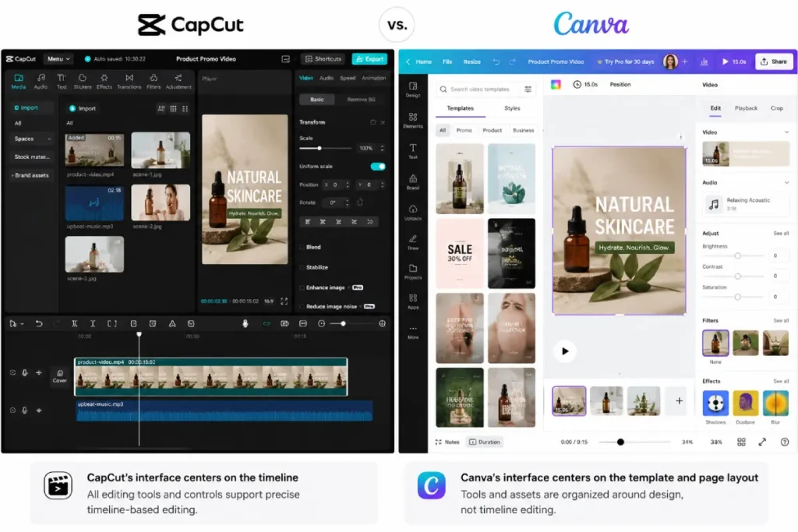Open the CapCut Menu dropdown

(x=58, y=59)
